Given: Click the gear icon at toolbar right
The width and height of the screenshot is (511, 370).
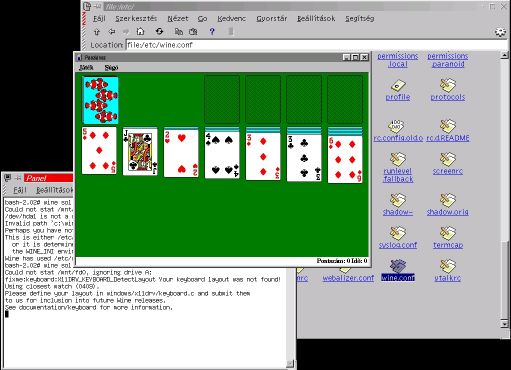Looking at the screenshot, I should click(x=500, y=32).
